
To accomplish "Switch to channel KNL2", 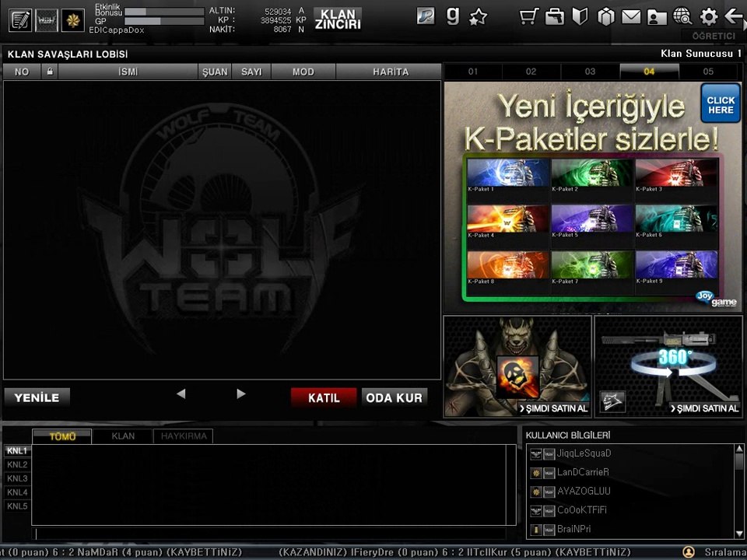I will tap(17, 464).
